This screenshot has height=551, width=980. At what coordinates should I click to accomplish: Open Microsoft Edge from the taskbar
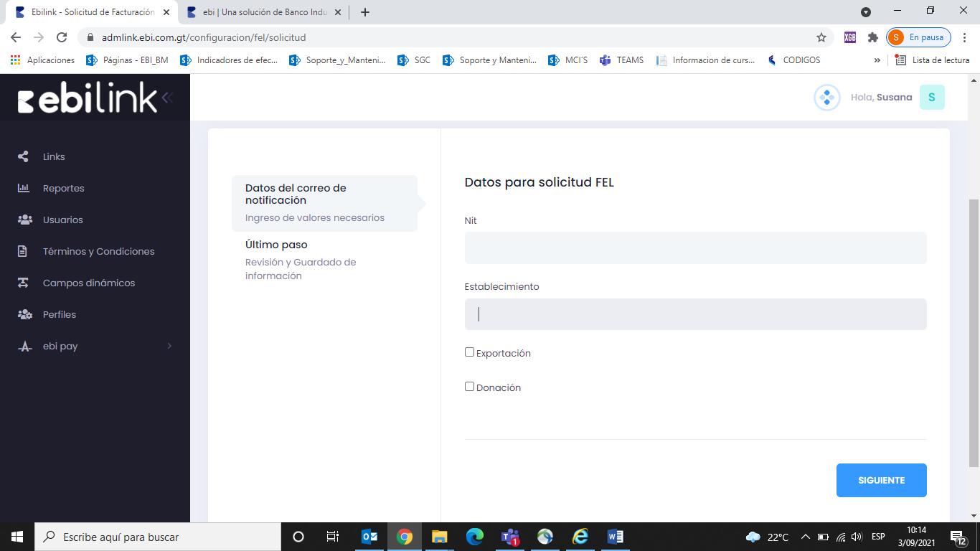(x=475, y=537)
